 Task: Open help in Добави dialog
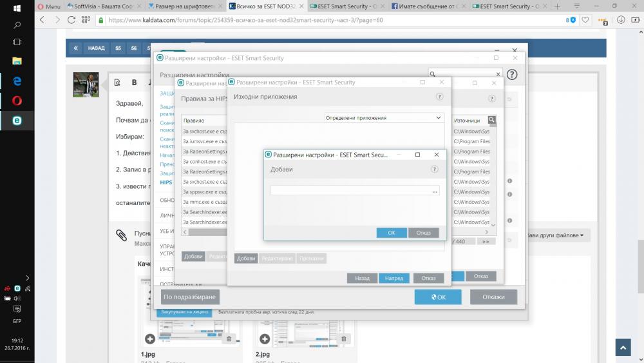click(x=434, y=170)
